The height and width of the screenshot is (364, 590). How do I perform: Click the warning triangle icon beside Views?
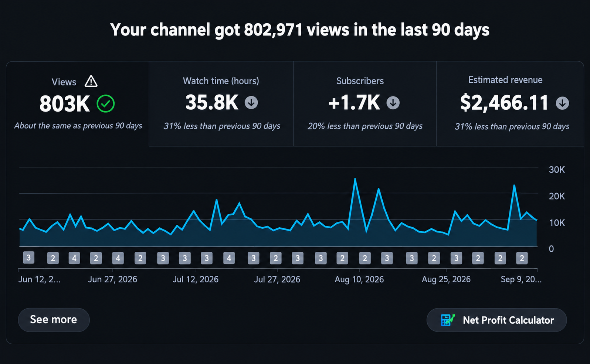91,81
